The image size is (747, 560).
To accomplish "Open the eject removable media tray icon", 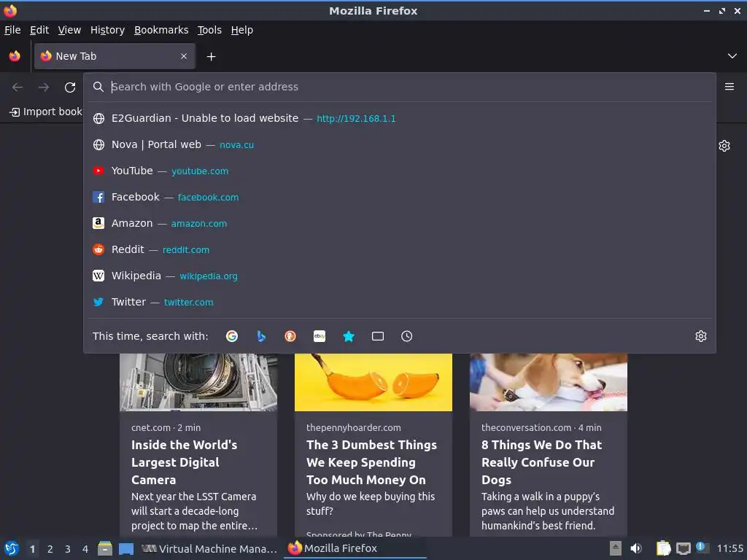I will point(616,548).
